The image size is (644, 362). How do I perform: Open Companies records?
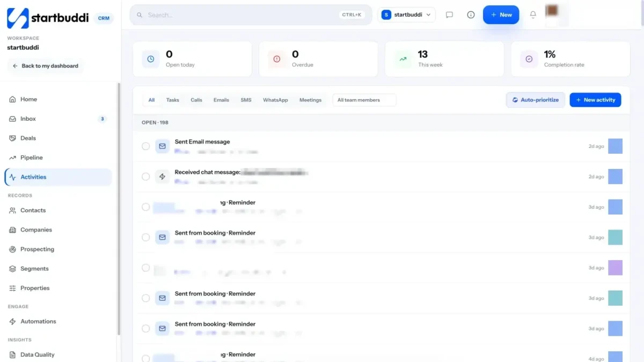tap(58, 230)
